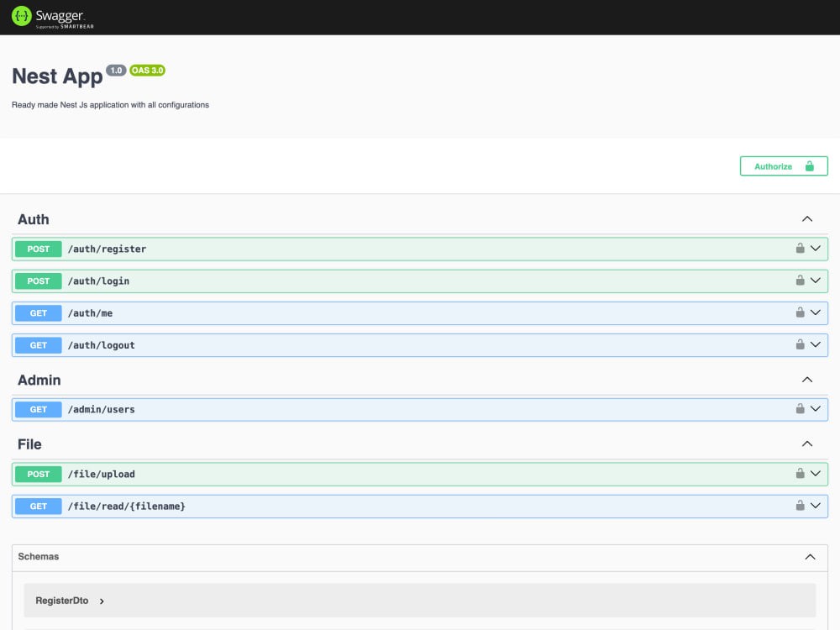Collapse the Admin section
This screenshot has width=840, height=630.
pos(807,380)
